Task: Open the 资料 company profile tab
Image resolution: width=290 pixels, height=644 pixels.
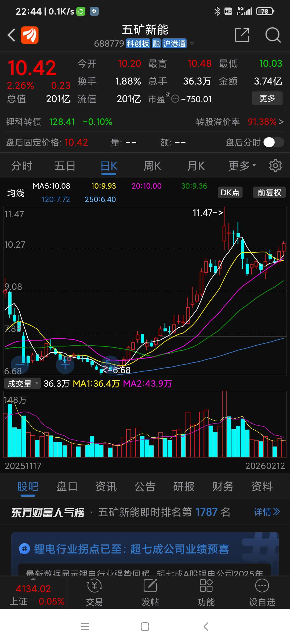Action: [x=262, y=486]
